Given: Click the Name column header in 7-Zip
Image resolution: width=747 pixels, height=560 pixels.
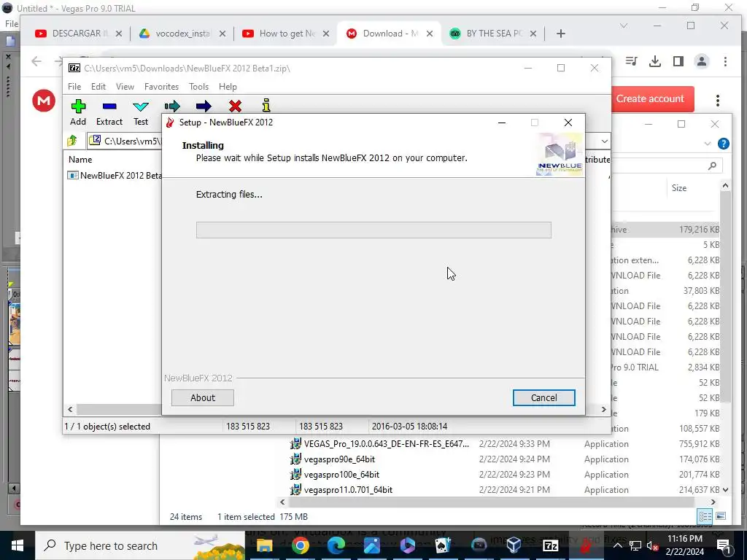Looking at the screenshot, I should point(80,160).
